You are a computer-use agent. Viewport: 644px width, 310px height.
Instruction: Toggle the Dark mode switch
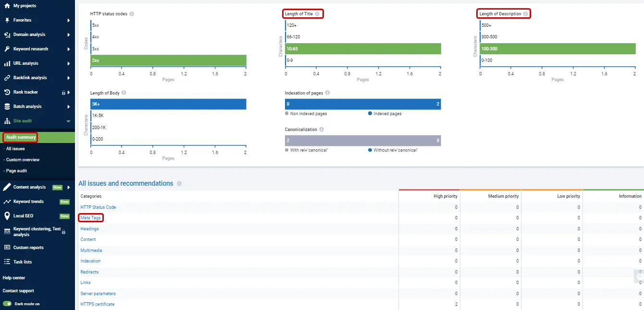(7, 304)
